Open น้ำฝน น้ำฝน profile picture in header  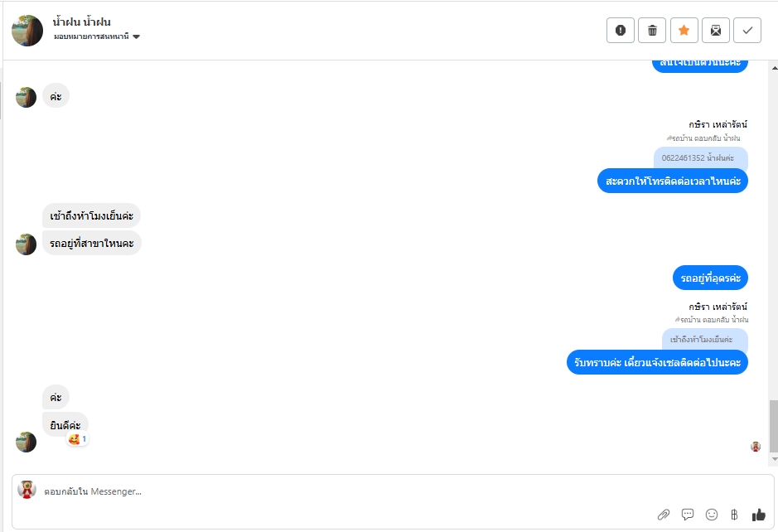point(27,31)
